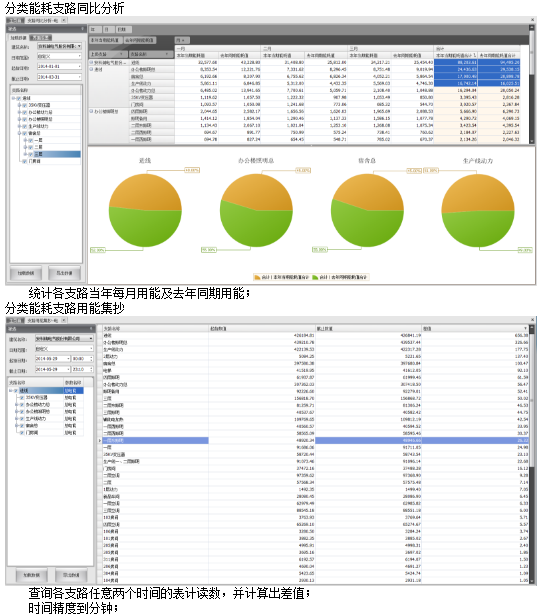Click the right export button below lower tree
Image resolution: width=541 pixels, height=616 pixels.
[71, 575]
